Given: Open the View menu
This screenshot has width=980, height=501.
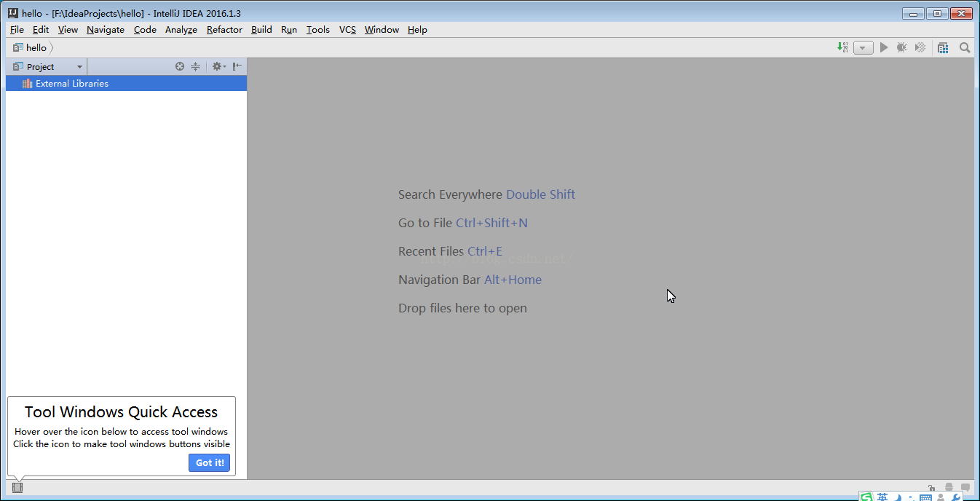Looking at the screenshot, I should point(68,30).
